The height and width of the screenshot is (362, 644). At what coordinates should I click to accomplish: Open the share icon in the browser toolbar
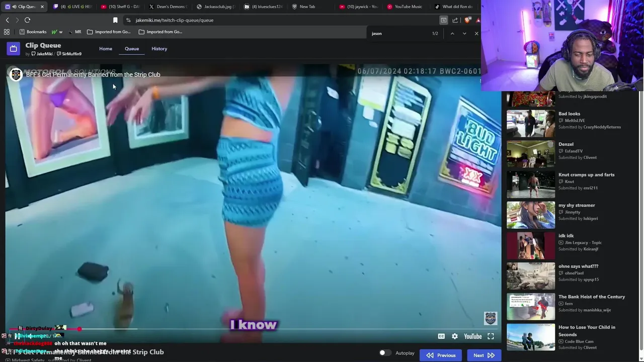[x=455, y=20]
